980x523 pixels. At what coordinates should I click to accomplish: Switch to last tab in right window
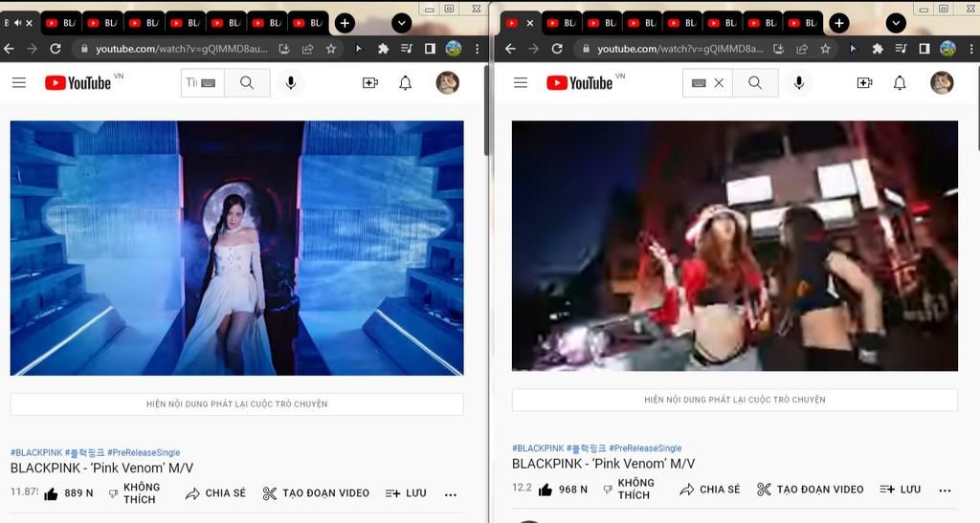803,23
